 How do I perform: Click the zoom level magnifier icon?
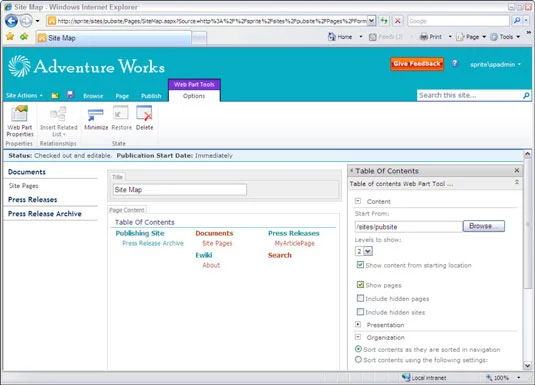(x=489, y=377)
